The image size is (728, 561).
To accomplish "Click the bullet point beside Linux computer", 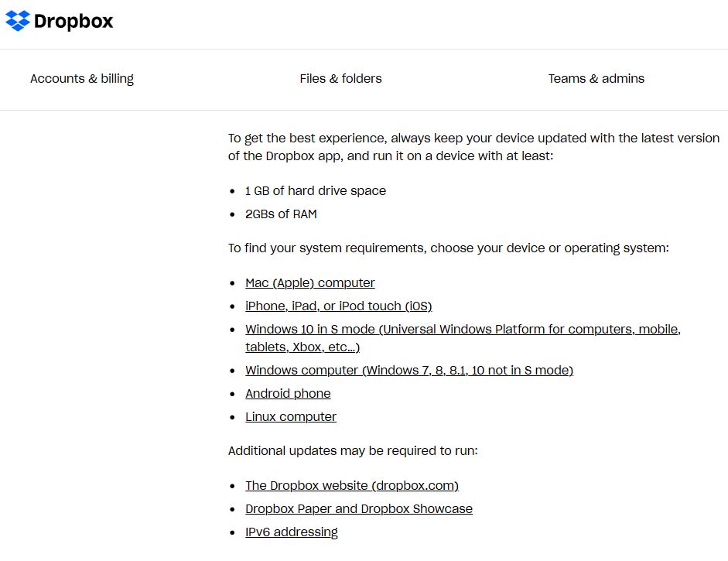I will pos(234,418).
